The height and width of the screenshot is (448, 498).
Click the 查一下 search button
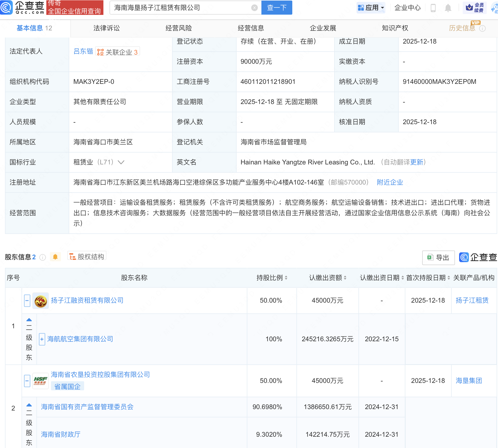coord(277,8)
